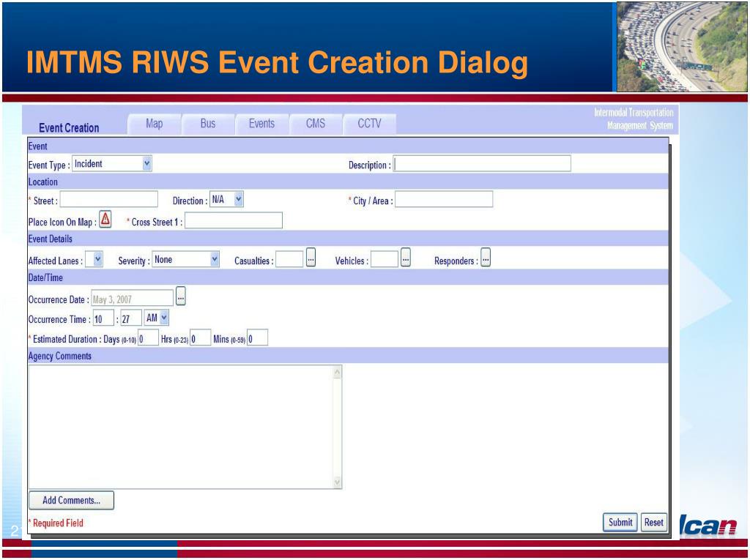Reset the event form

tap(653, 522)
